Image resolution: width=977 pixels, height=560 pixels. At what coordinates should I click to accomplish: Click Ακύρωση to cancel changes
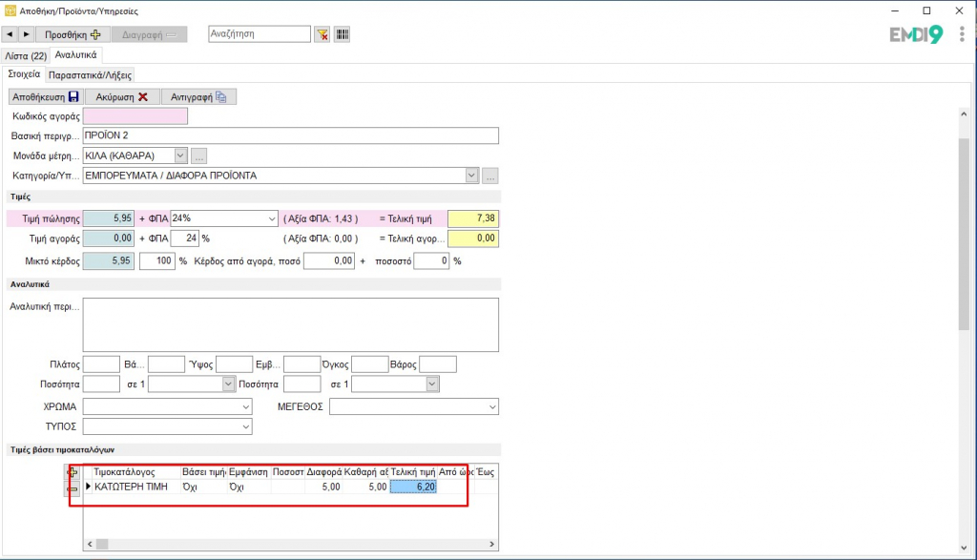[x=122, y=96]
